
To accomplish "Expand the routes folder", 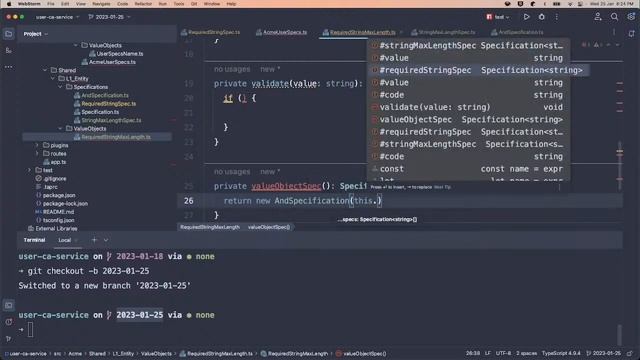I will 37,153.
